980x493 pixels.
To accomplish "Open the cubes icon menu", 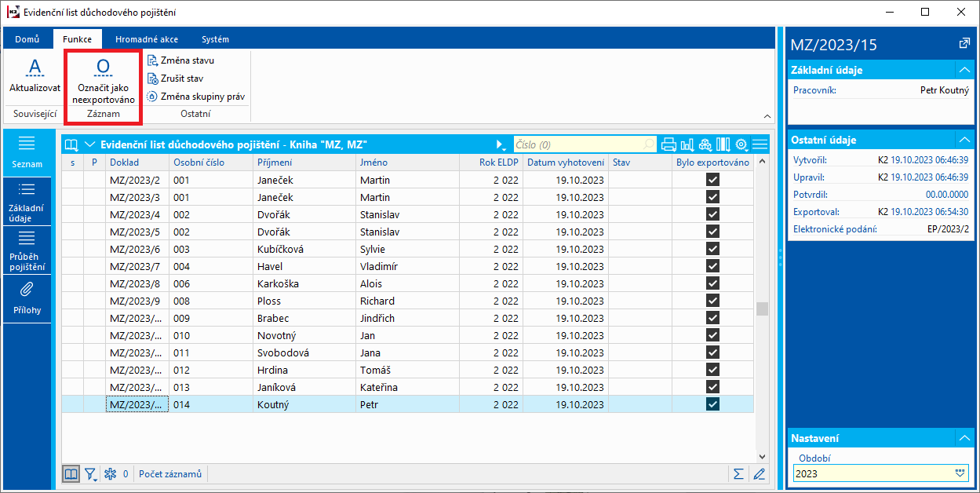I will [x=705, y=144].
